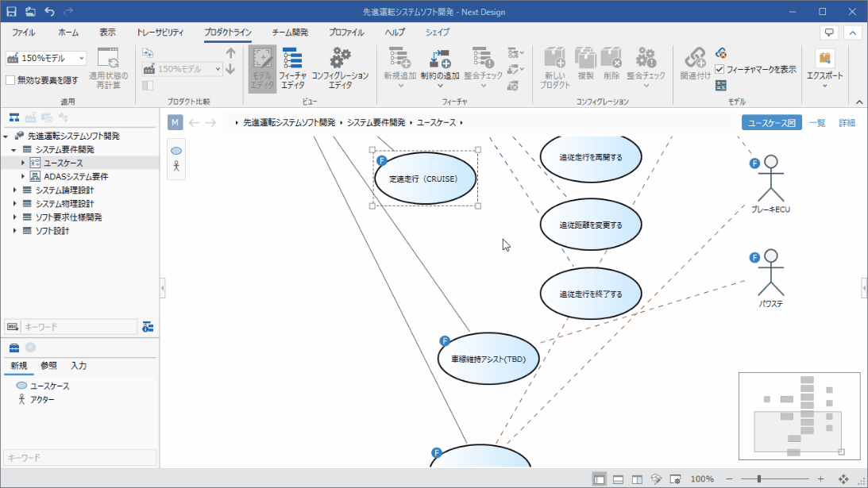Screen dimensions: 868x488
Task: Switch to the トレーサビリティ ribbon tab
Action: [160, 33]
